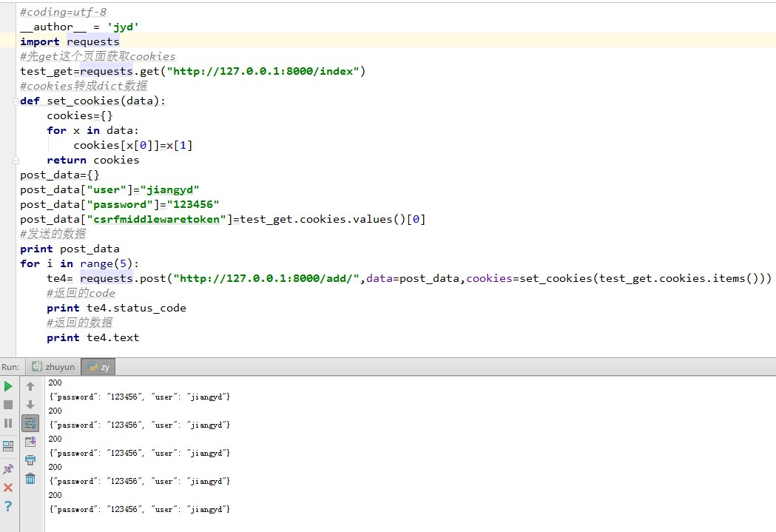Click the 'cookies[x[0]]=x[1]' line
Screen dimensions: 776x532
(x=133, y=146)
